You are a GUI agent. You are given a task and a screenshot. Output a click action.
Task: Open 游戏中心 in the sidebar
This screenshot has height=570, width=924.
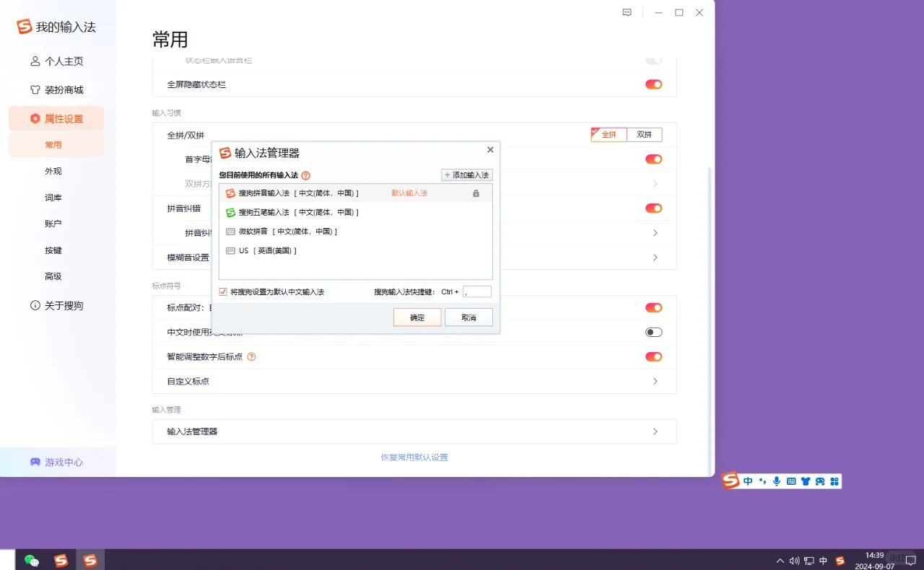58,462
